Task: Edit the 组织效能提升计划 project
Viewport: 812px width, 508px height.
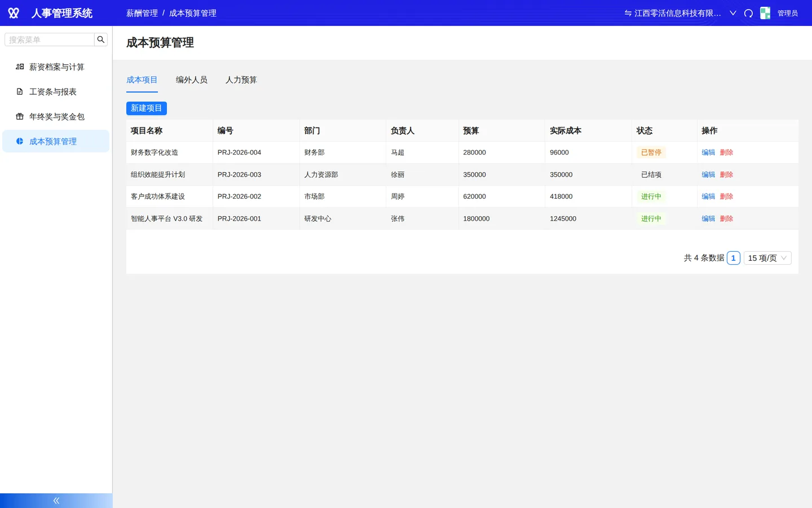Action: 708,174
